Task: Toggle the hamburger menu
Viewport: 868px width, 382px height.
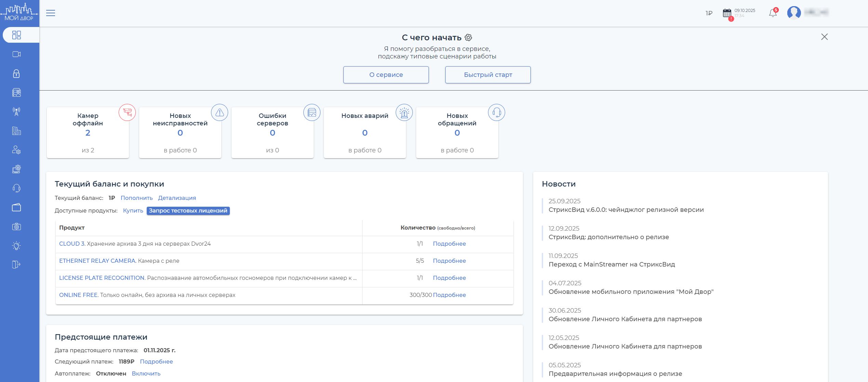Action: tap(51, 13)
